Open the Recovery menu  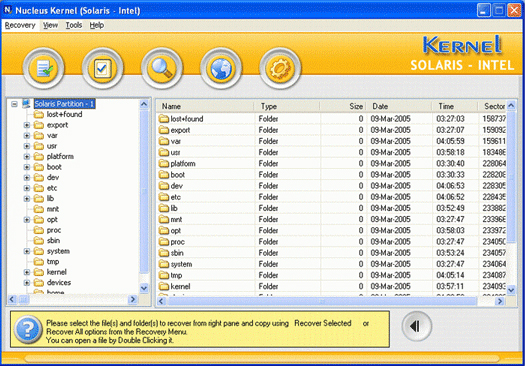[x=20, y=25]
